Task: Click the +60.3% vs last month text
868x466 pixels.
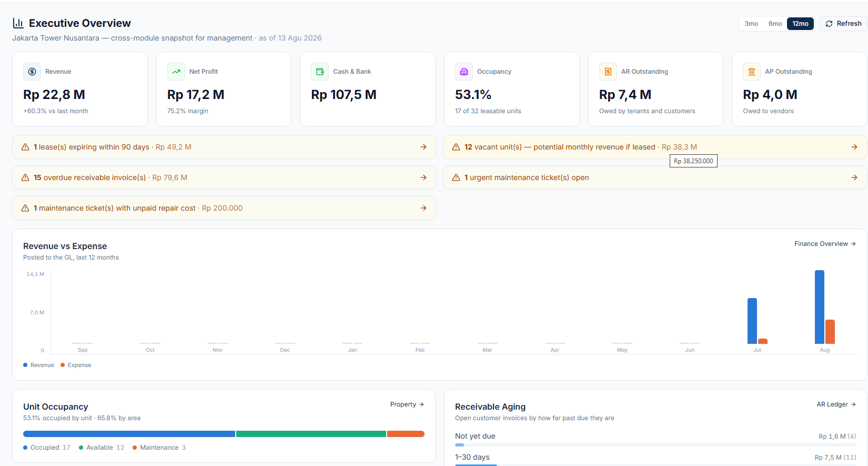Action: tap(56, 111)
